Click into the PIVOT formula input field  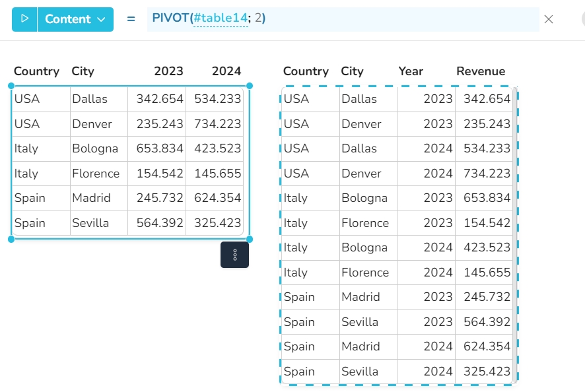[396, 18]
